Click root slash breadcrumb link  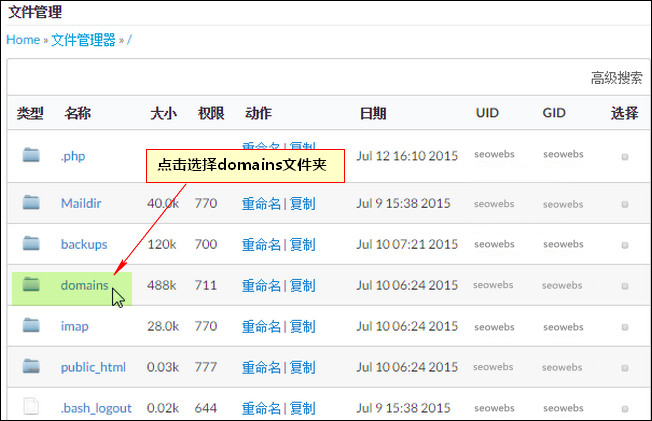[129, 40]
